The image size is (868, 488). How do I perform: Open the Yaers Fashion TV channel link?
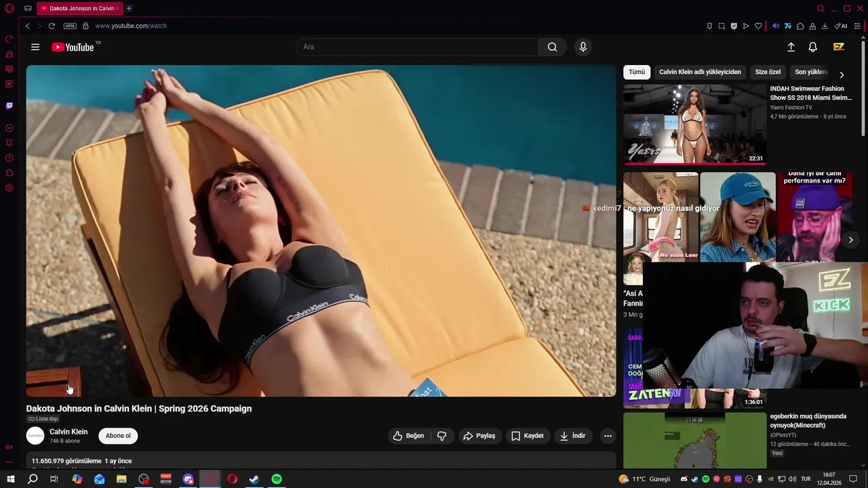pos(791,107)
